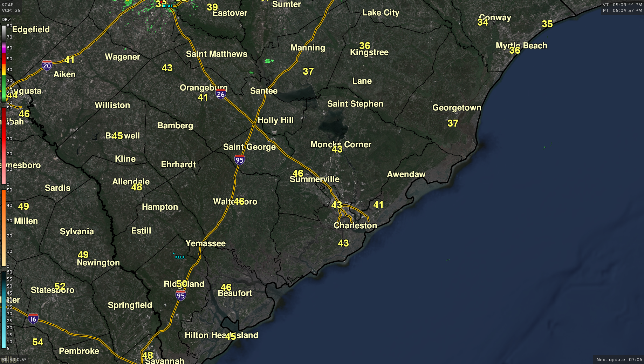Image resolution: width=644 pixels, height=364 pixels.
Task: Click the Interstate 16 highway shield
Action: pos(33,319)
